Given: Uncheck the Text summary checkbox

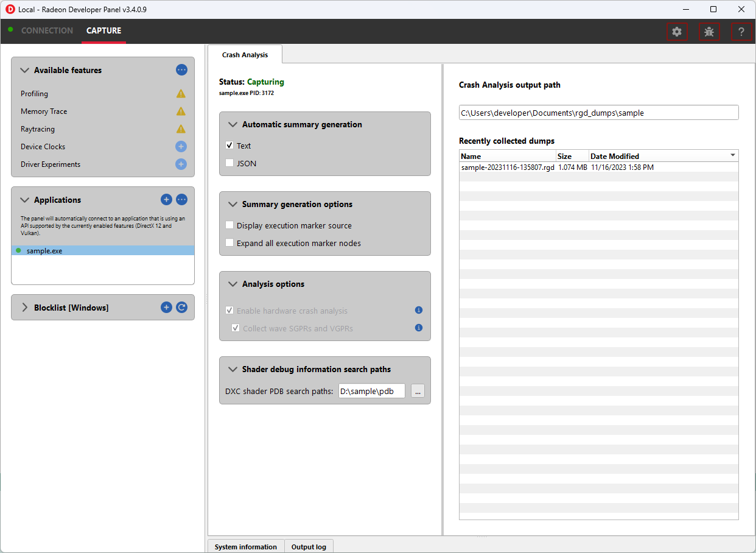Looking at the screenshot, I should (x=229, y=146).
